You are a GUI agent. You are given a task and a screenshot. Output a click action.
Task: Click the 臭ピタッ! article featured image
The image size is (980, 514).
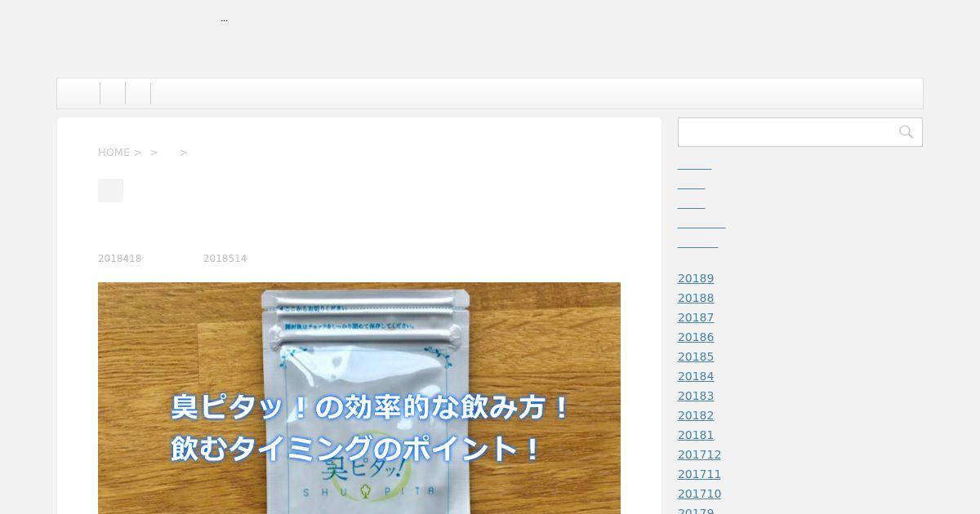(x=359, y=398)
